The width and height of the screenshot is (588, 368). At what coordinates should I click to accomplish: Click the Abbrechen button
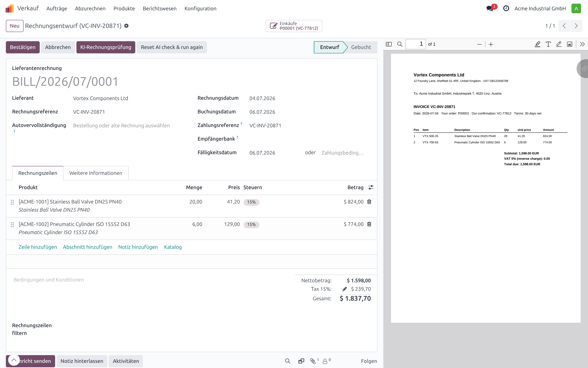(58, 47)
